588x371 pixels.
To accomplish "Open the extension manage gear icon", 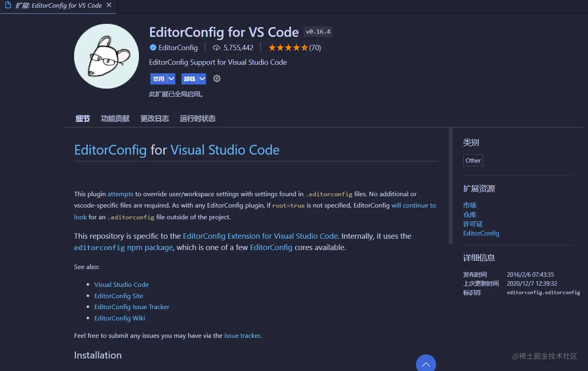I will tap(217, 78).
